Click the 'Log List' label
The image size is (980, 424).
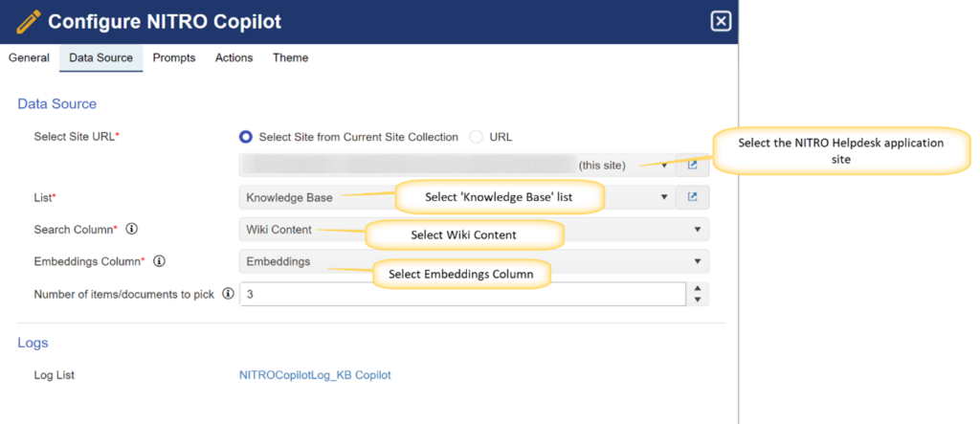(x=54, y=375)
